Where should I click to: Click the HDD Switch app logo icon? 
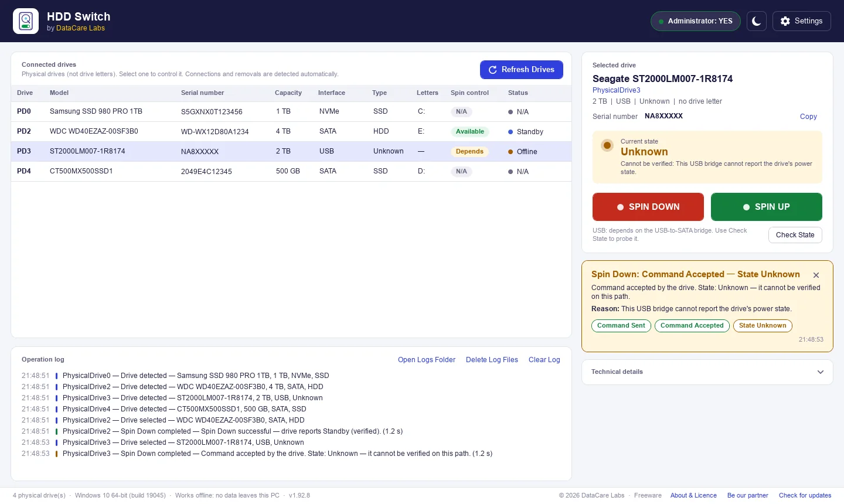26,21
